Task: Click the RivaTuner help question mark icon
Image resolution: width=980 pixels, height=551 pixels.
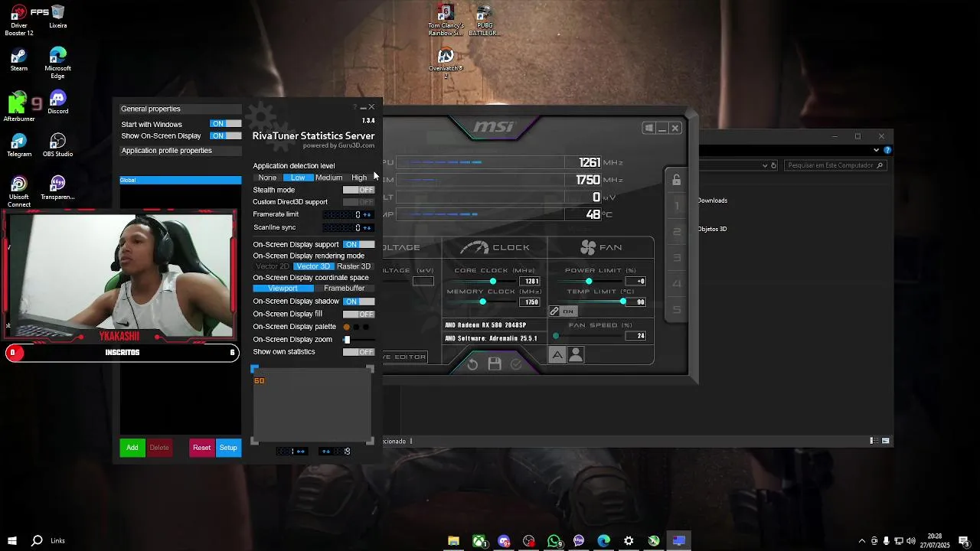Action: coord(354,107)
